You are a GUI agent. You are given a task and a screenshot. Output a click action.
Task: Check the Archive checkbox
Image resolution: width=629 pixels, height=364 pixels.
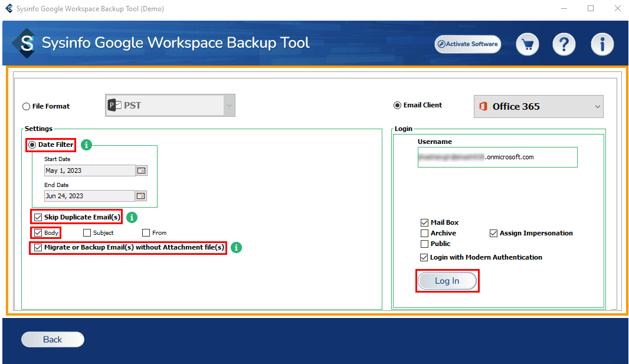[424, 234]
